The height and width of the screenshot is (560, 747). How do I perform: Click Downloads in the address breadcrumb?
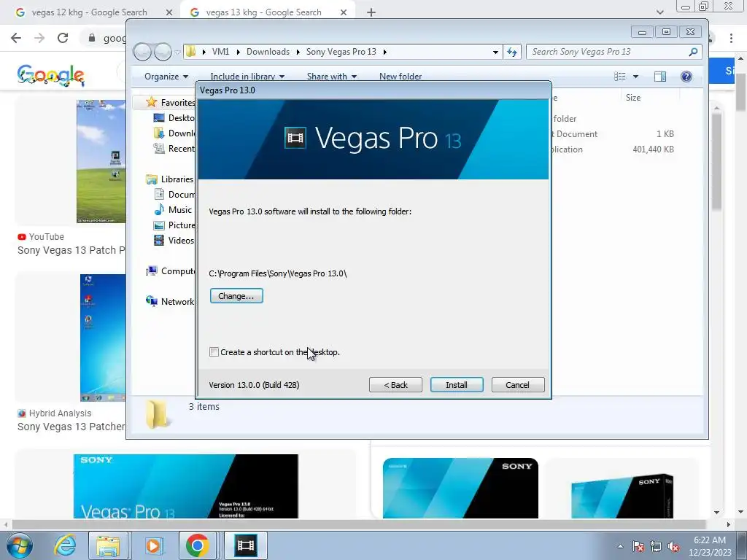pos(268,52)
